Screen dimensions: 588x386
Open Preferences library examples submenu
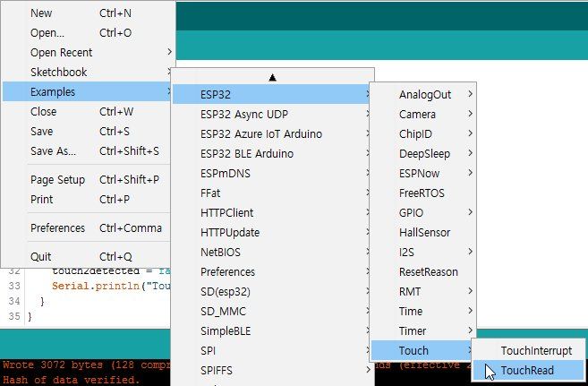click(x=272, y=272)
